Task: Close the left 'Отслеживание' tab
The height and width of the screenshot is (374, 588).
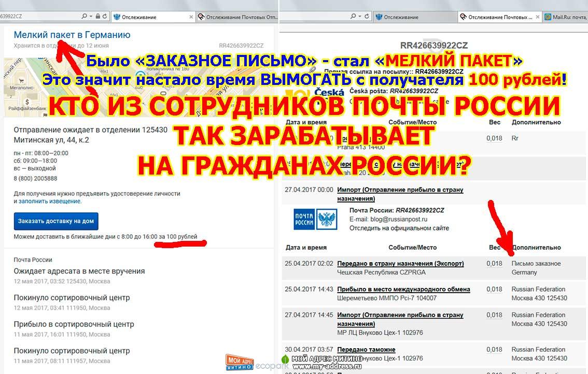Action: click(191, 17)
